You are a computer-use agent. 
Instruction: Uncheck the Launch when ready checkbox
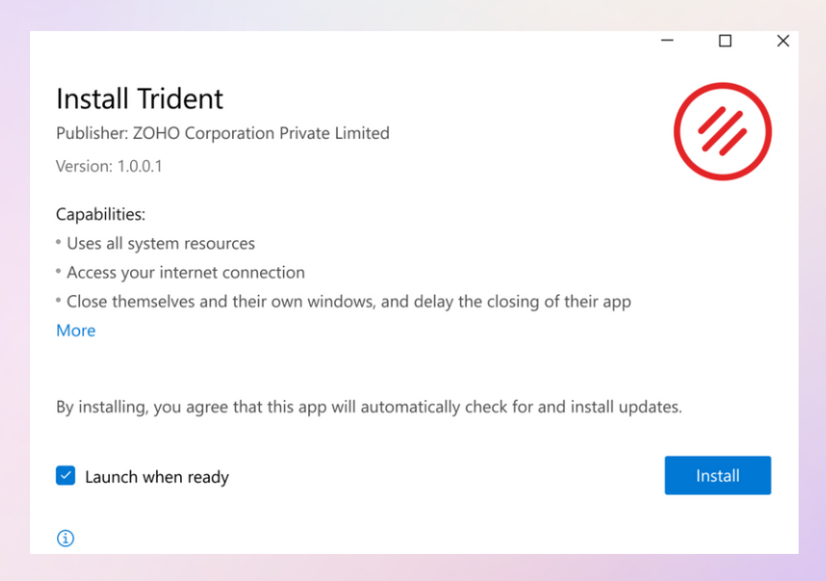pos(65,476)
